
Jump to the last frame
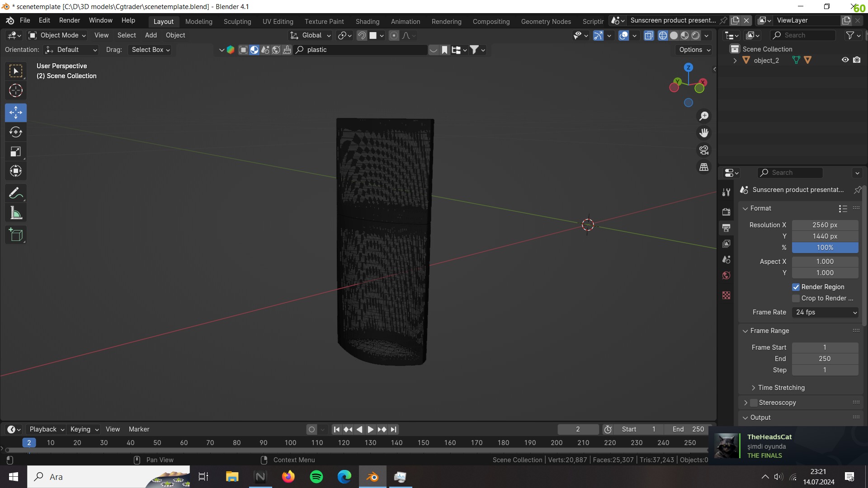[x=394, y=429]
